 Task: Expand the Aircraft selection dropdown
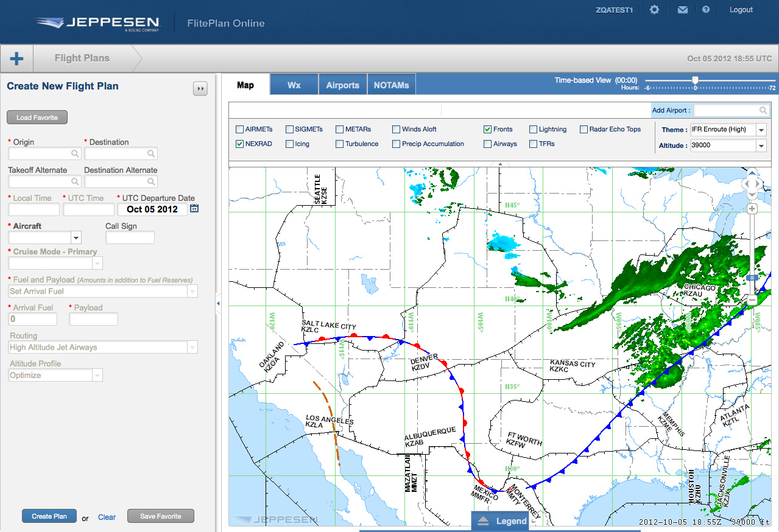76,237
